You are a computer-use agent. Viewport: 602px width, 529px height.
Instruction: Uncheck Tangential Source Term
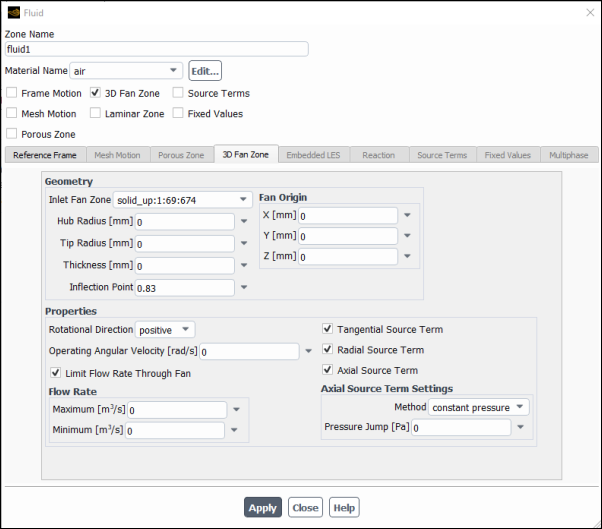coord(327,329)
